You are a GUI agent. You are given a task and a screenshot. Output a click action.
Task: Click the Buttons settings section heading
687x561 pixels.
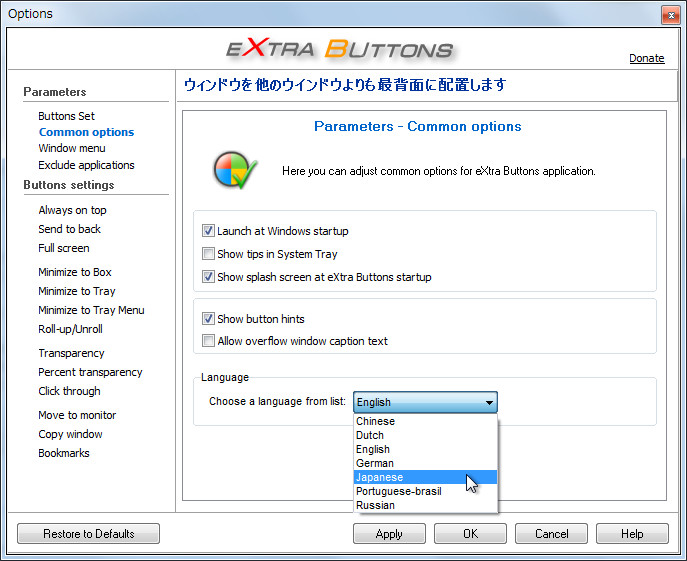pyautogui.click(x=69, y=185)
